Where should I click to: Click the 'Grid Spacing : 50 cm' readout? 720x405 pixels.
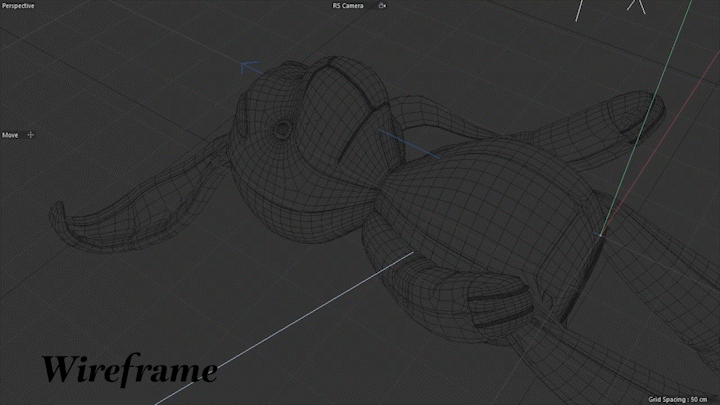pos(678,399)
